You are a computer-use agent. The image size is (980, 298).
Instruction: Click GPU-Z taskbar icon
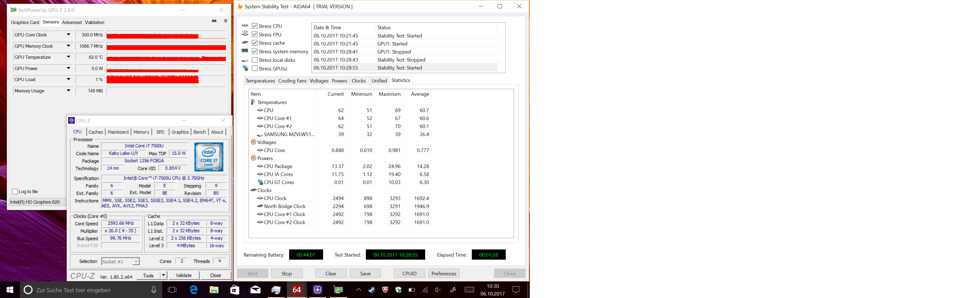(338, 290)
